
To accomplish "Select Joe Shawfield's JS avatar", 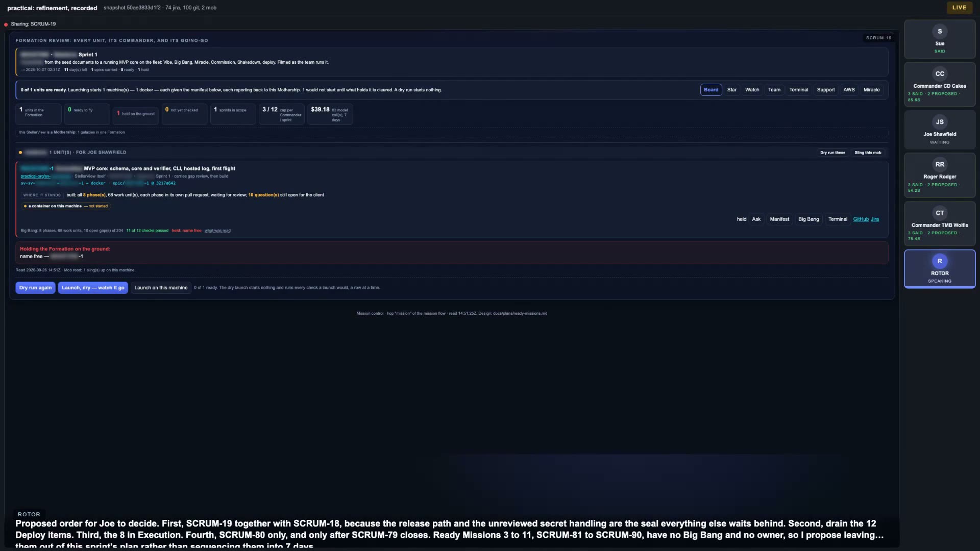I will pyautogui.click(x=940, y=122).
